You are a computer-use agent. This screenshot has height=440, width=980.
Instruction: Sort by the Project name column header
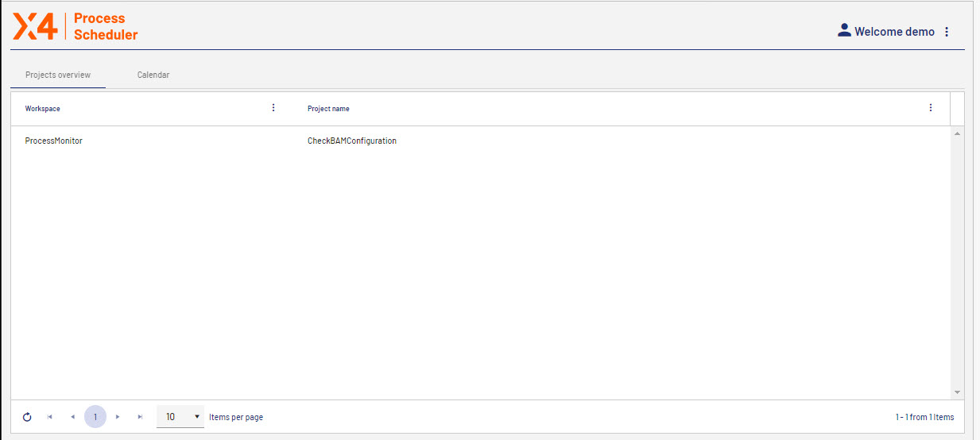328,109
